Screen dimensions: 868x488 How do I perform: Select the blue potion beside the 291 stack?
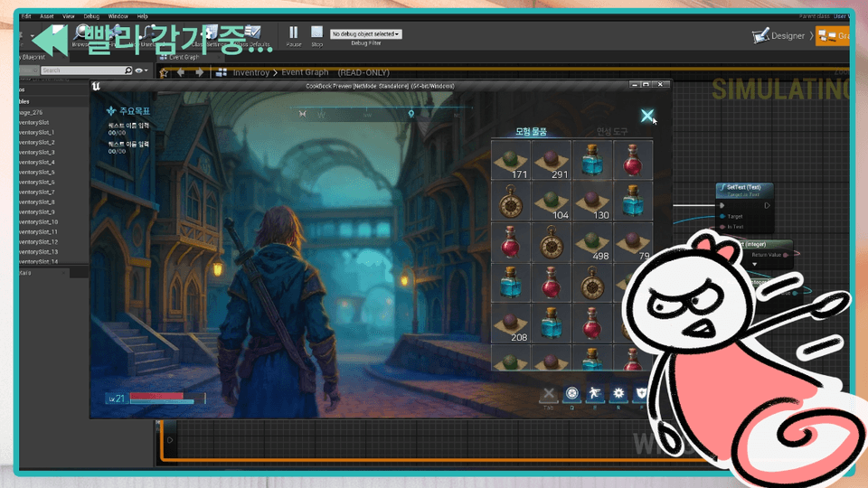click(592, 161)
